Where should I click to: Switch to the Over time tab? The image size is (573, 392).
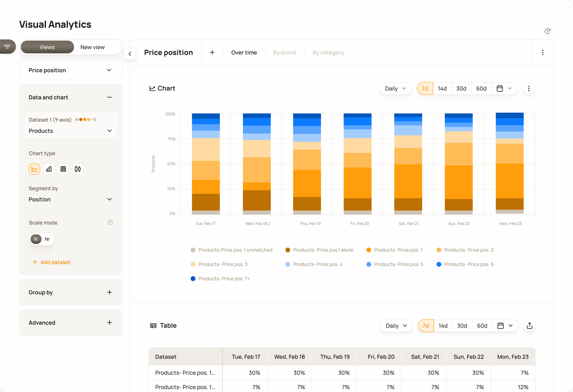(x=244, y=53)
